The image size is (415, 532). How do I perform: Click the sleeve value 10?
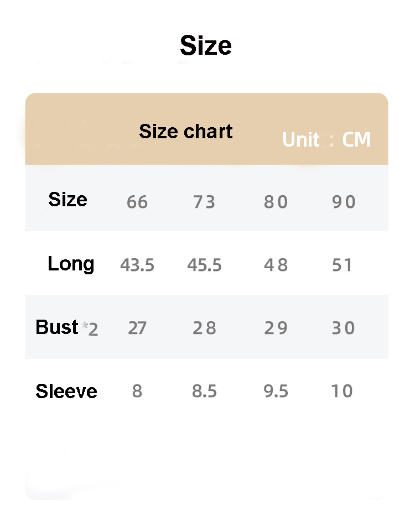[x=342, y=392]
